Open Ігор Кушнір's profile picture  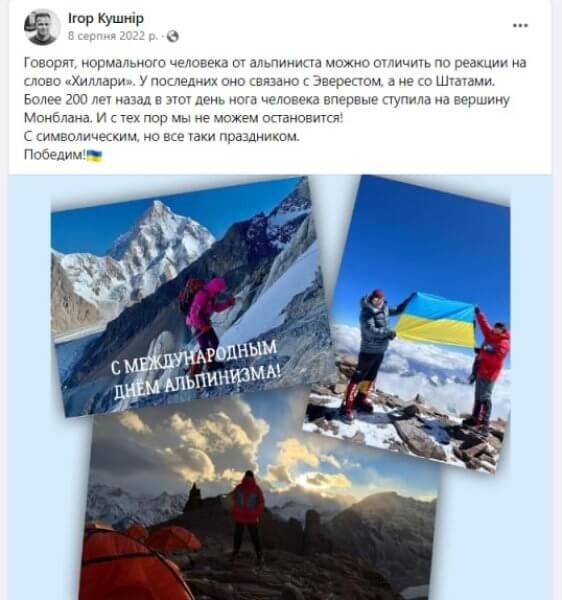click(42, 27)
